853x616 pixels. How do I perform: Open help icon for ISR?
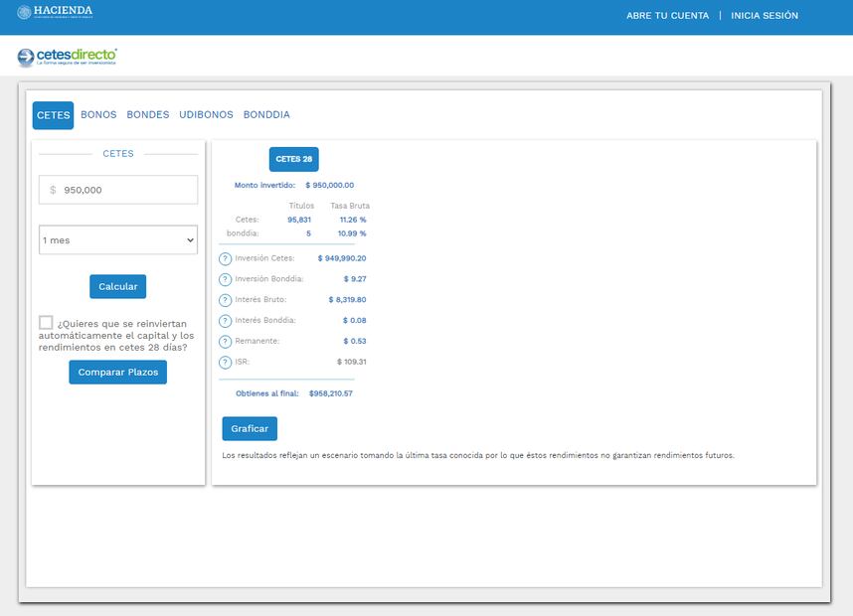[x=226, y=362]
